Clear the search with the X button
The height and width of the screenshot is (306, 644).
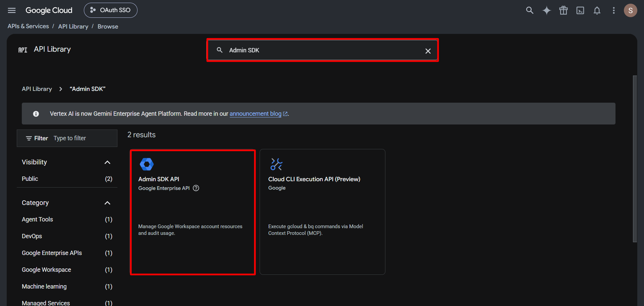click(428, 51)
